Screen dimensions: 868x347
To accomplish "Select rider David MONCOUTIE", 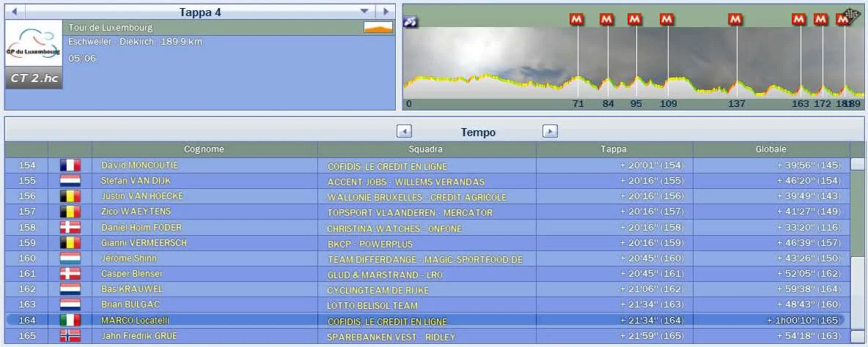I will [139, 165].
